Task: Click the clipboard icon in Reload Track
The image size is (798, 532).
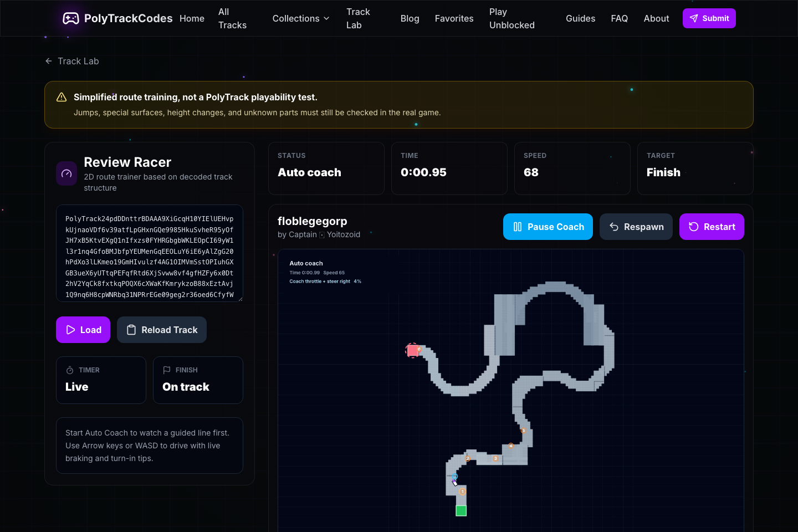Action: pos(131,330)
